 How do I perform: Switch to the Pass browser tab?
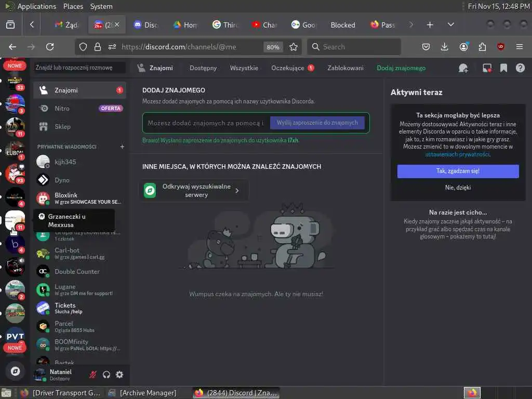[383, 25]
